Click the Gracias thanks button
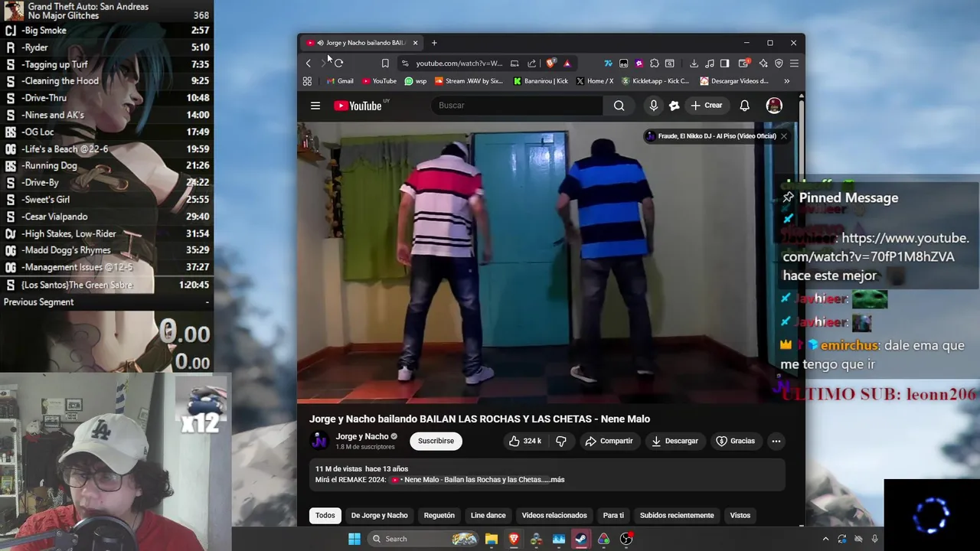This screenshot has height=551, width=980. pyautogui.click(x=735, y=441)
